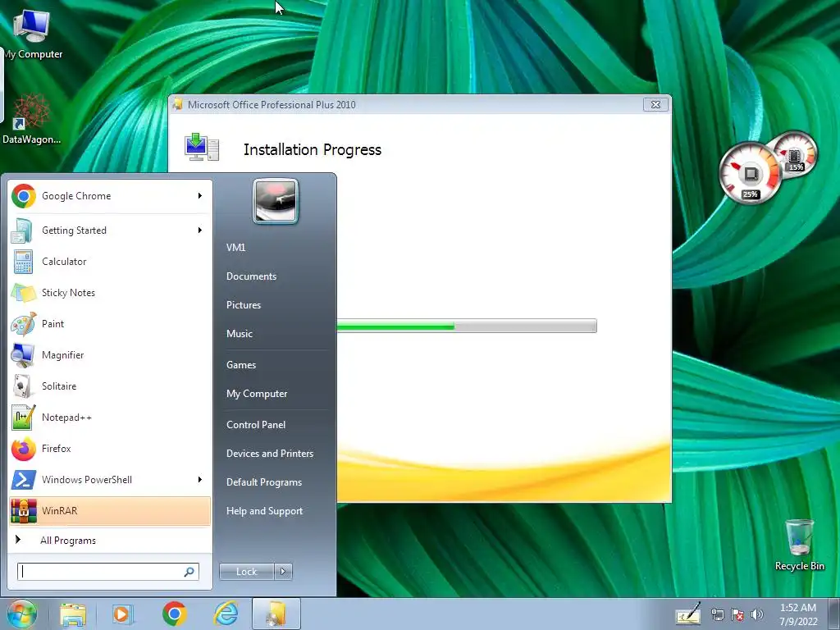840x630 pixels.
Task: Select Office setup taskbar button
Action: [x=276, y=614]
